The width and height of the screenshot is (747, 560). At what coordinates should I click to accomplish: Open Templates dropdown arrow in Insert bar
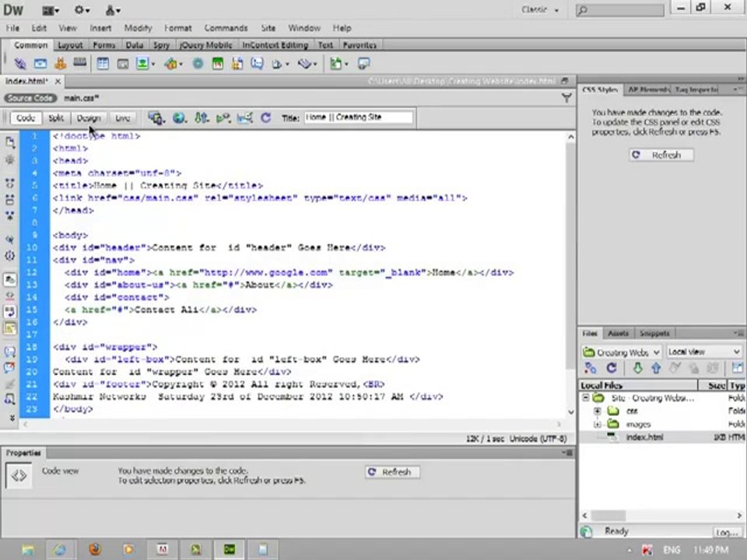pyautogui.click(x=345, y=64)
